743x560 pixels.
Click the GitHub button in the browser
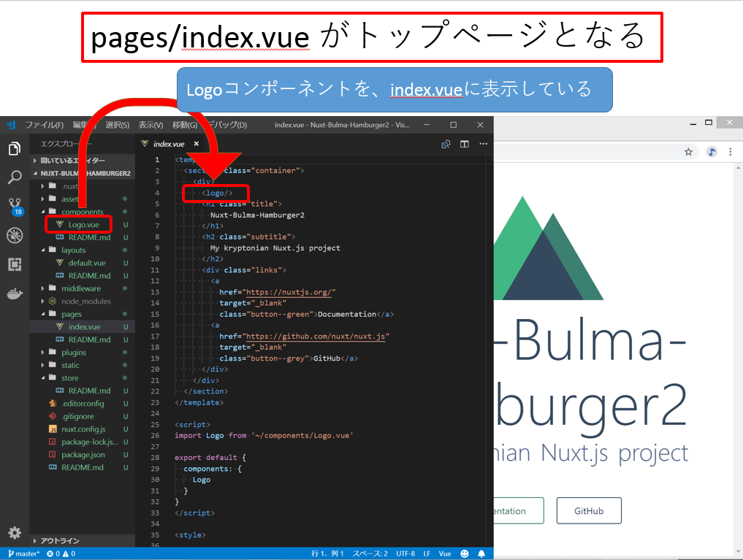point(589,511)
